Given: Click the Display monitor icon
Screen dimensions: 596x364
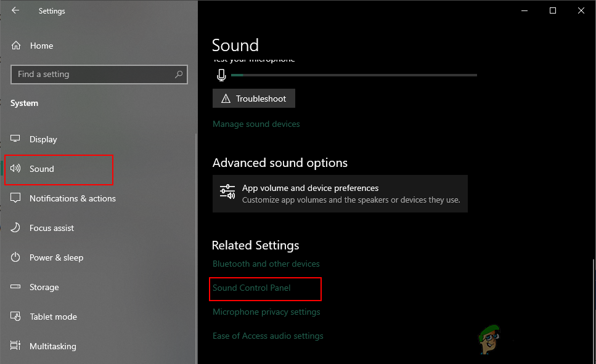Looking at the screenshot, I should 16,139.
